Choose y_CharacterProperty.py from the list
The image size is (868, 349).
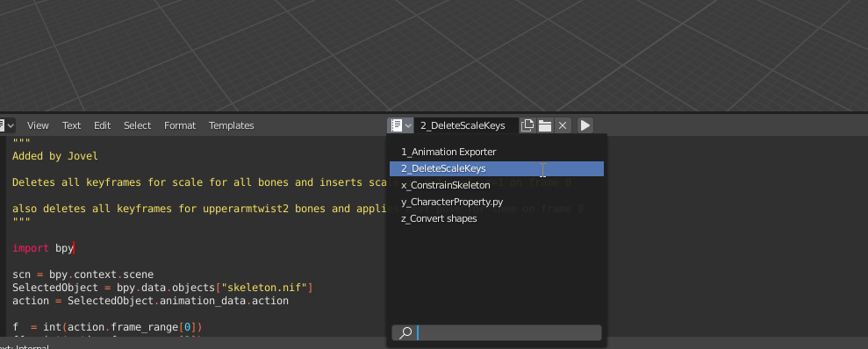point(497,202)
